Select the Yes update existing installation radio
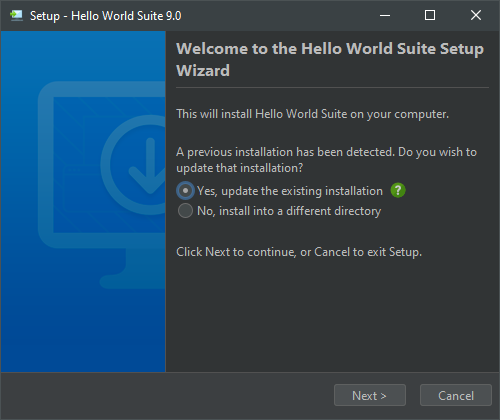Image resolution: width=500 pixels, height=420 pixels. (x=185, y=191)
